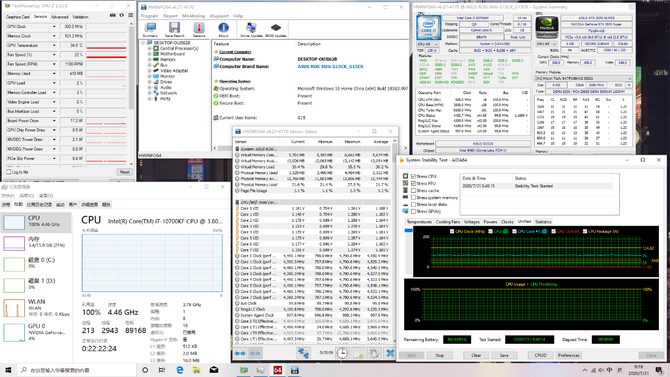This screenshot has width=670, height=377.
Task: Toggle the Stress GPU(s) checkbox
Action: (413, 212)
